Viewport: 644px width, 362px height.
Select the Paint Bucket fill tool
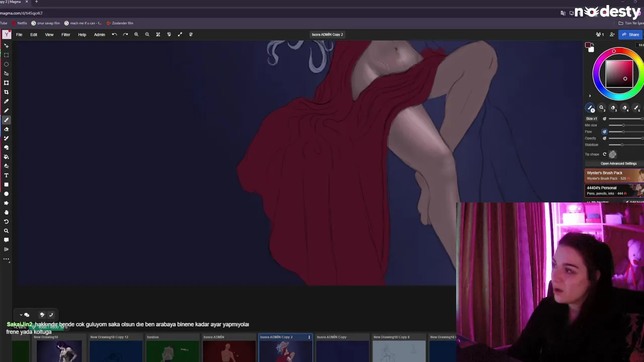pos(7,157)
